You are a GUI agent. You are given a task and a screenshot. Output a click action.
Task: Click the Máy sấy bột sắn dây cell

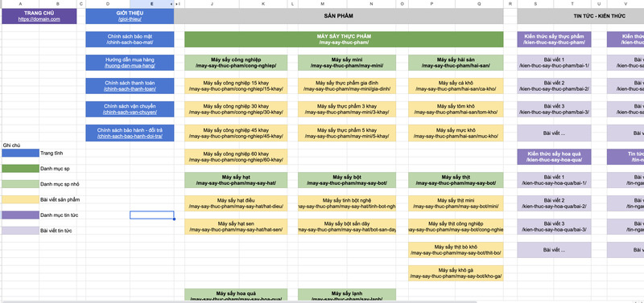click(347, 227)
